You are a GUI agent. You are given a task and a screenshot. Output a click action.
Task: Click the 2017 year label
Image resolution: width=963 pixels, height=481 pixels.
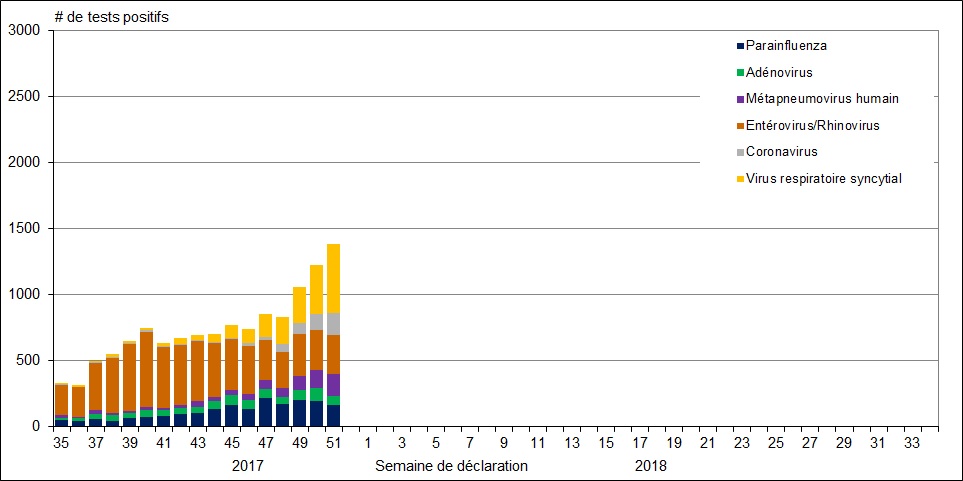click(248, 466)
